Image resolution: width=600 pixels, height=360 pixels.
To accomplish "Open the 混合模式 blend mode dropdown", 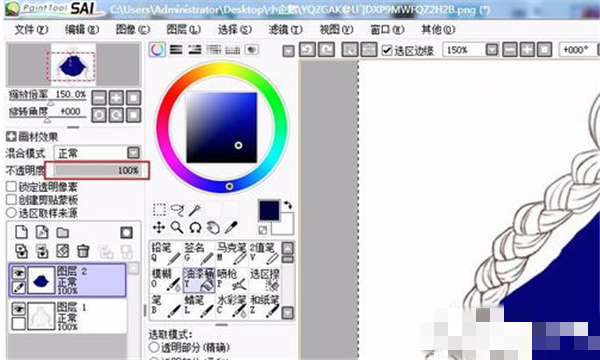I will (133, 153).
